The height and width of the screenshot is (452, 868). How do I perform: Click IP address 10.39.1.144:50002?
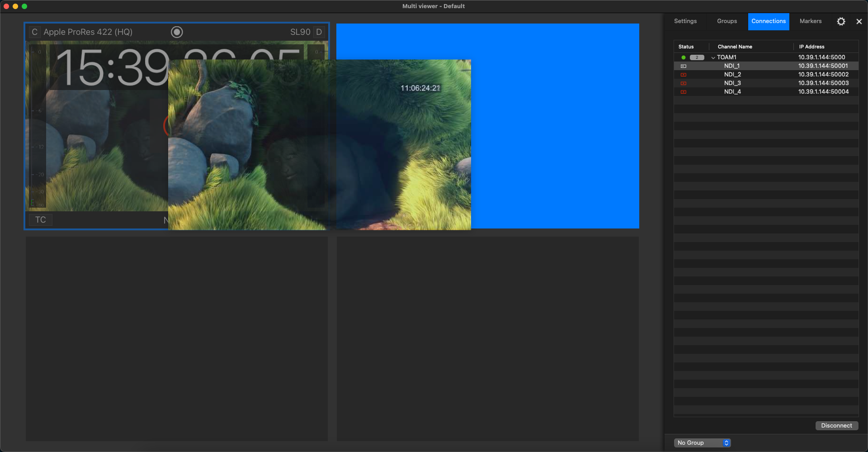823,75
